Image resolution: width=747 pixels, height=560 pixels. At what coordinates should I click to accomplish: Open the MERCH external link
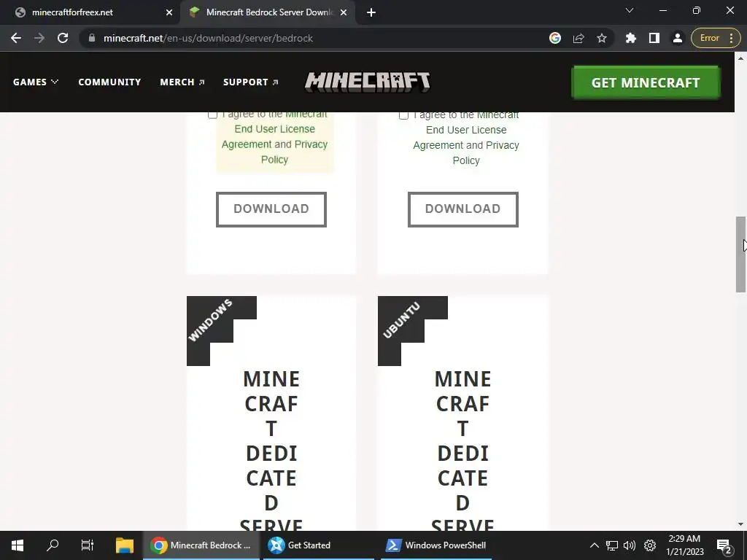pos(182,82)
